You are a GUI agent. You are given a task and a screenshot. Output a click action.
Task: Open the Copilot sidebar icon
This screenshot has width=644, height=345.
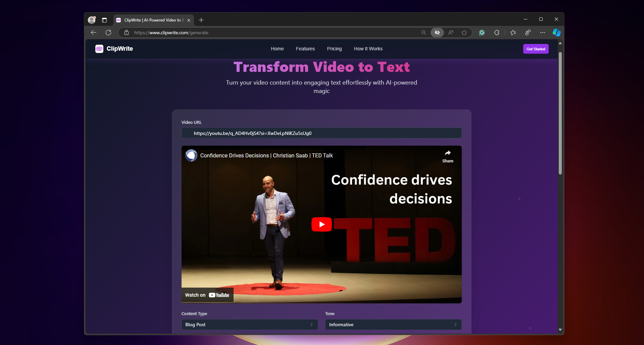(x=557, y=33)
